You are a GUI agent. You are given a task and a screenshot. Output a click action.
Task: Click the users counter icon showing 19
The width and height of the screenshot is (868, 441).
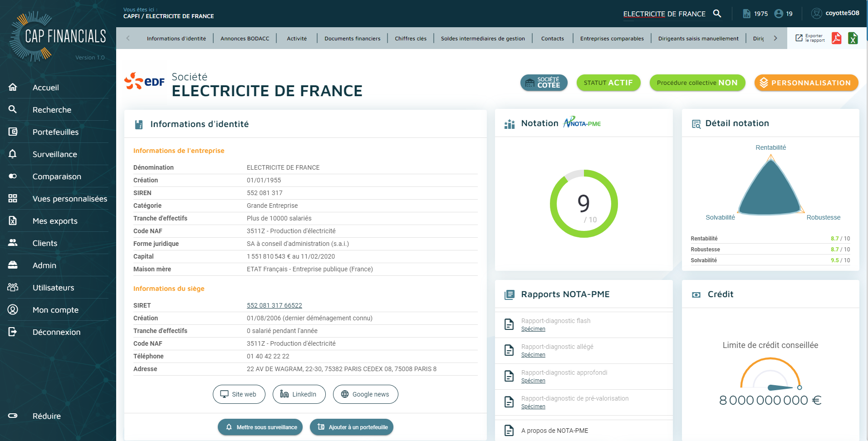(x=779, y=14)
